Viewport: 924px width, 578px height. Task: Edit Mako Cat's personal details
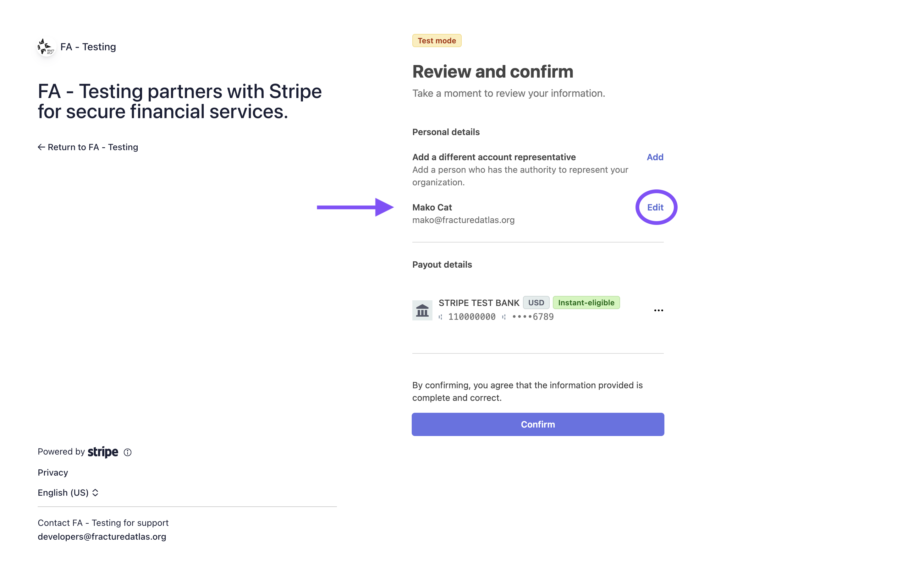pyautogui.click(x=655, y=207)
